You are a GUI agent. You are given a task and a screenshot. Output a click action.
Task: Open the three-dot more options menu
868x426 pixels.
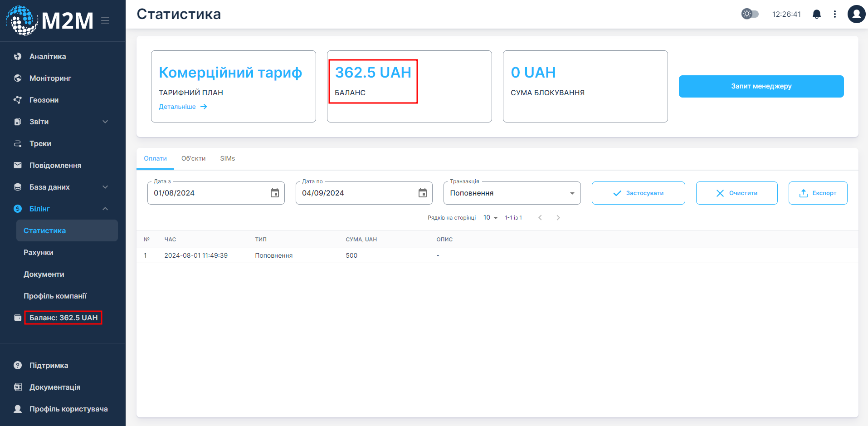834,14
